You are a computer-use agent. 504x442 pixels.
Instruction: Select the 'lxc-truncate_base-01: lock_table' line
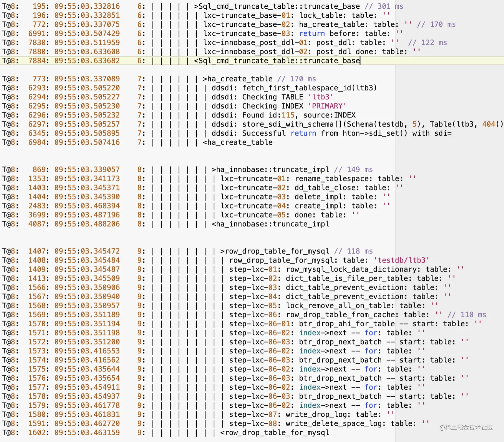[x=196, y=15]
